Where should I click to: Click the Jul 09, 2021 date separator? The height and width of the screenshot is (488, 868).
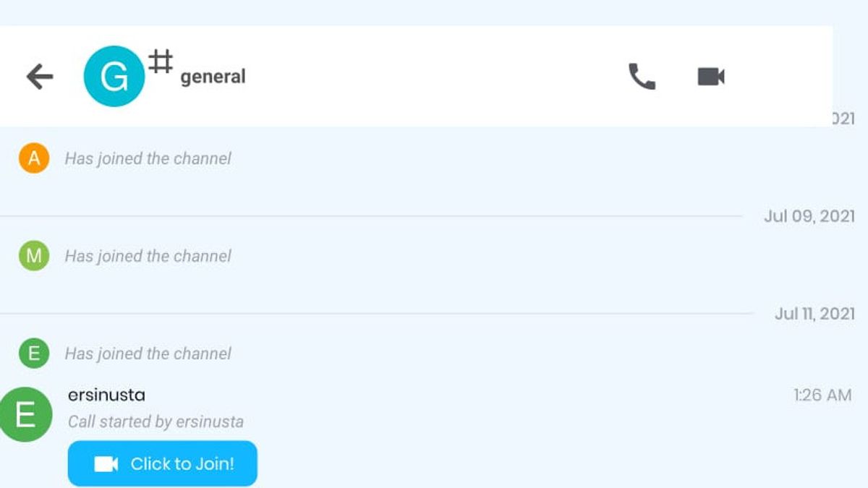[809, 216]
